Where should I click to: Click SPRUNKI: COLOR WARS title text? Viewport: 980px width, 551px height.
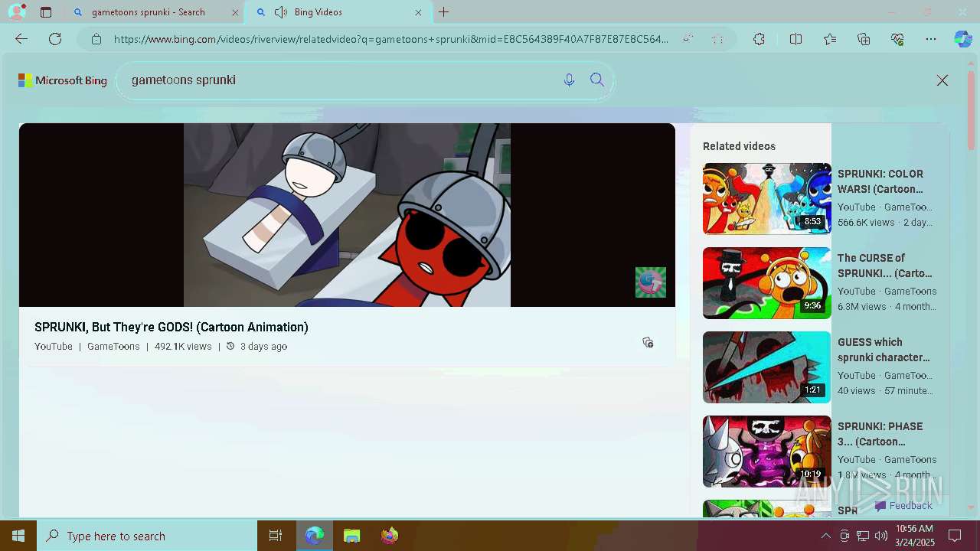tap(880, 181)
